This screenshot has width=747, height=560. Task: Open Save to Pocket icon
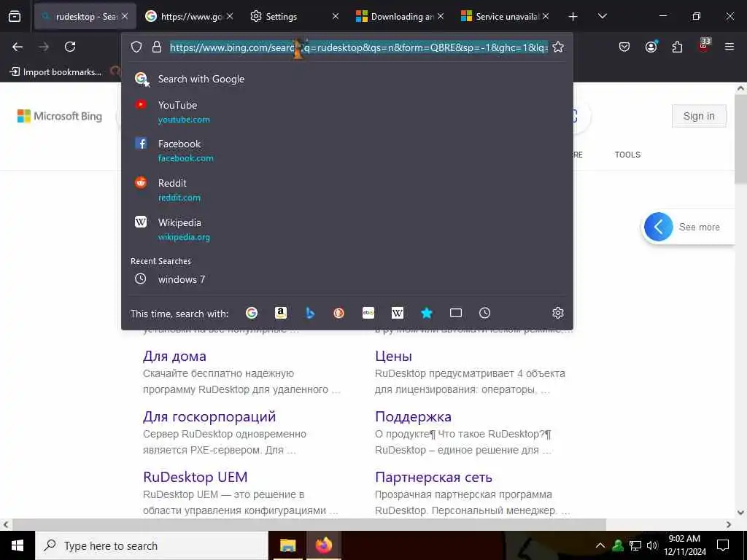tap(624, 47)
